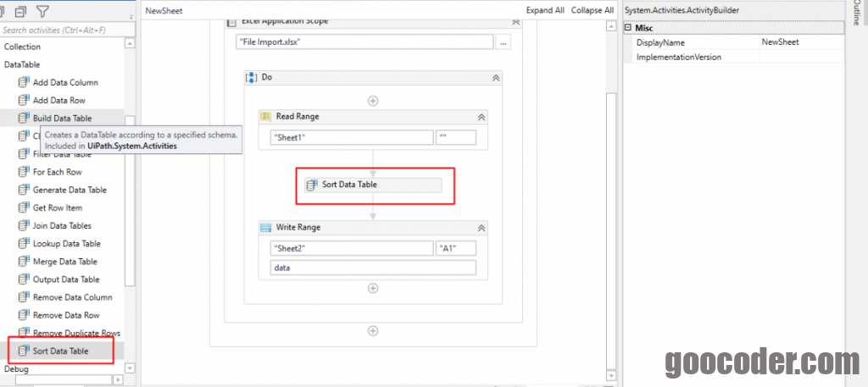Image resolution: width=868 pixels, height=387 pixels.
Task: Collapse the Read Range activity
Action: [481, 117]
